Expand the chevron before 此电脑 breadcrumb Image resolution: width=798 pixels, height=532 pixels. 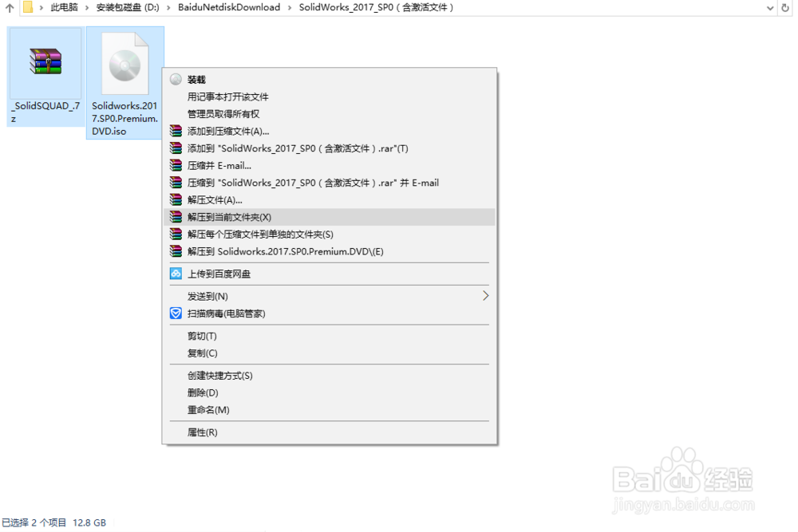[x=41, y=8]
